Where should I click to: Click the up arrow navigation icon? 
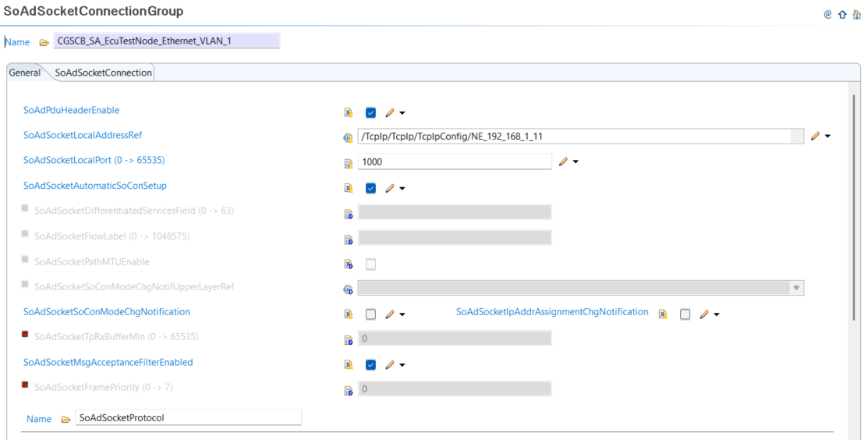coord(842,14)
